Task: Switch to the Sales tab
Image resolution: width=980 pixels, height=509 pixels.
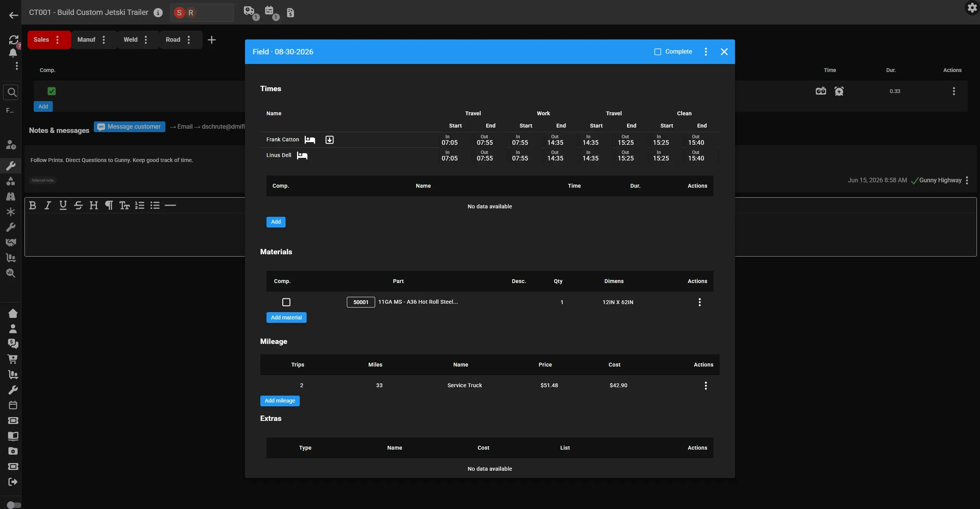Action: (41, 40)
